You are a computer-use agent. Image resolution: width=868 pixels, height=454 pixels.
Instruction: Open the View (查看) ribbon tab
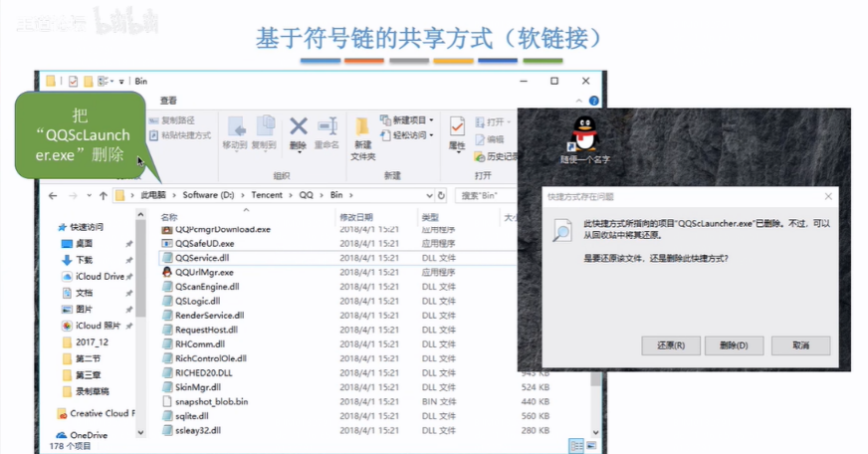(x=169, y=101)
